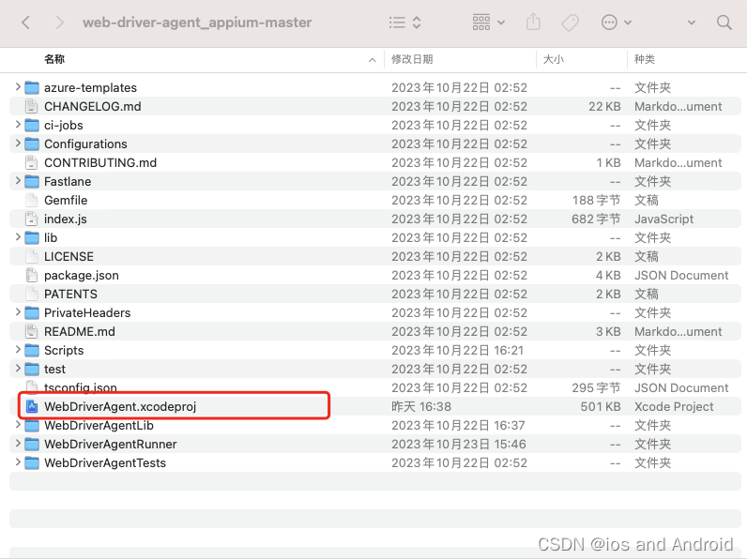Select the file name CONTRIBUTING.md
Screen dimensions: 747x560
pyautogui.click(x=100, y=162)
